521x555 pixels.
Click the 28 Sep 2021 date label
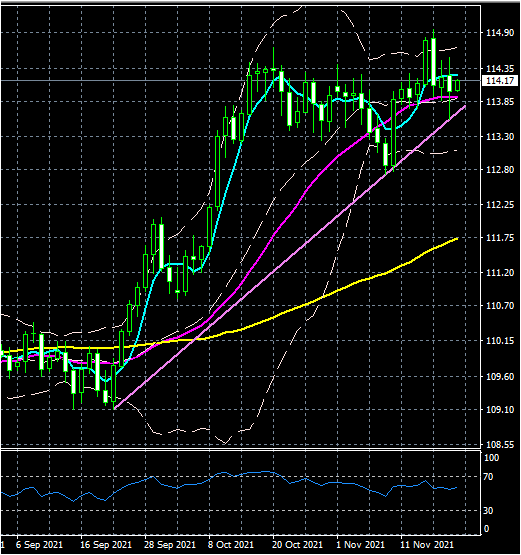[170, 544]
